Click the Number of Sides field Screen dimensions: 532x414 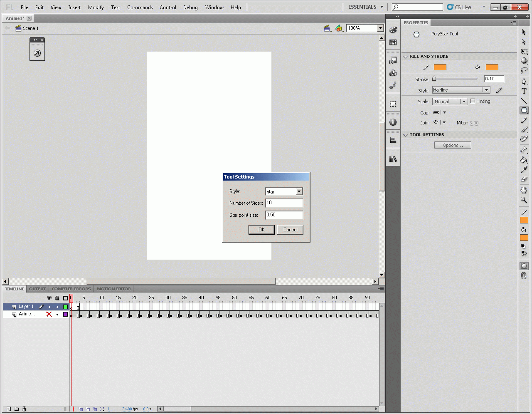(284, 203)
